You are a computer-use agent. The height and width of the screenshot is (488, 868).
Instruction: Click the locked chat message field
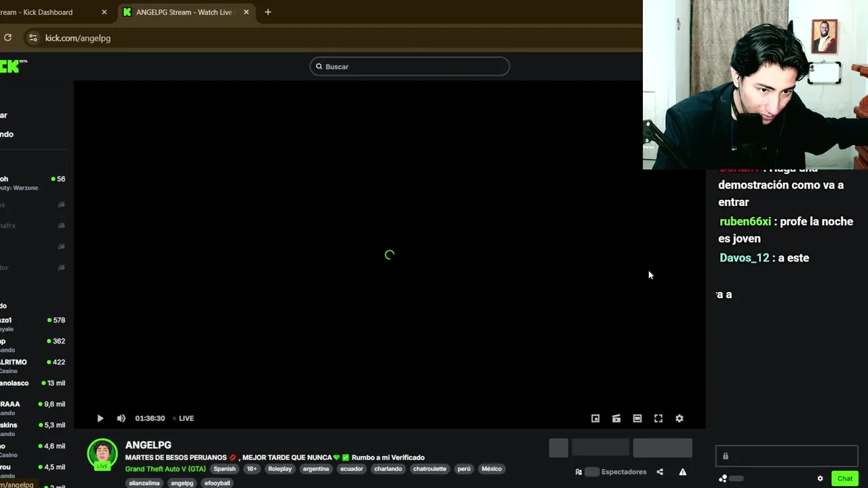point(787,456)
